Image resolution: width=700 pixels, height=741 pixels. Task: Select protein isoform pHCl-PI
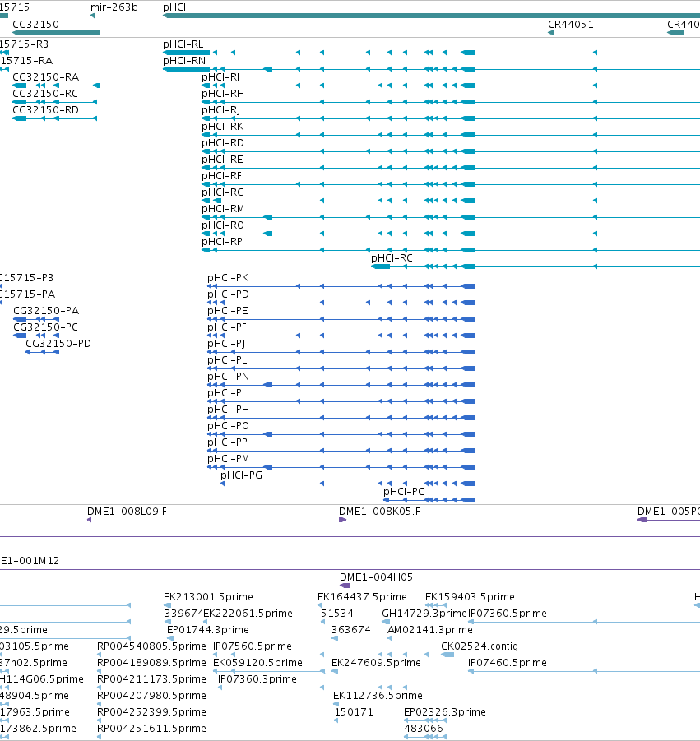[226, 393]
